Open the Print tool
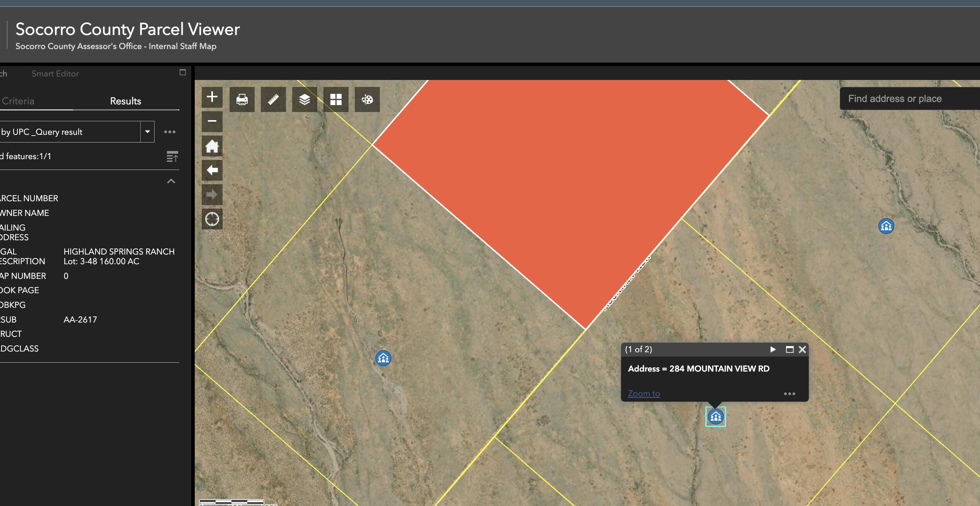Screen dimensions: 980x506 (x=242, y=100)
